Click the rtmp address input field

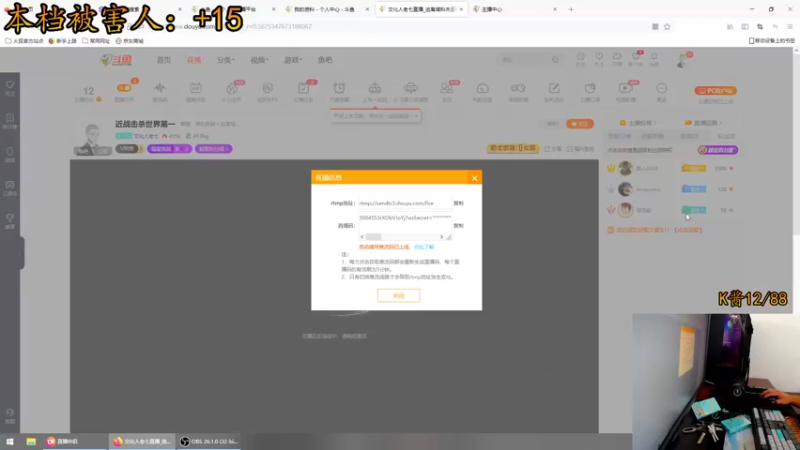click(405, 203)
